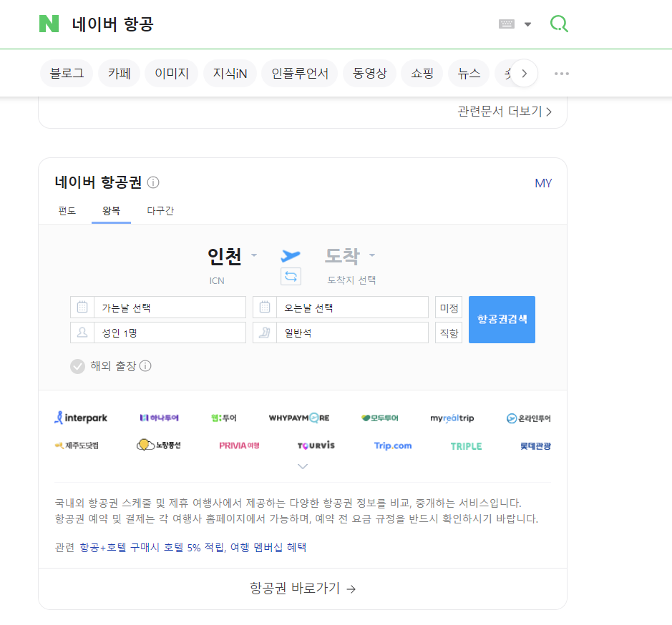Swap departure and arrival airports
The height and width of the screenshot is (625, 672).
[291, 276]
